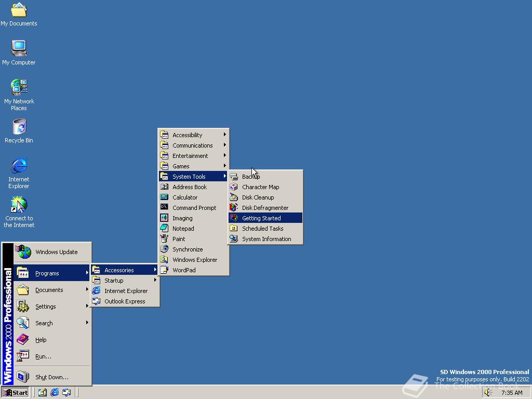Image resolution: width=532 pixels, height=399 pixels.
Task: Click the Character Map icon
Action: tap(233, 187)
